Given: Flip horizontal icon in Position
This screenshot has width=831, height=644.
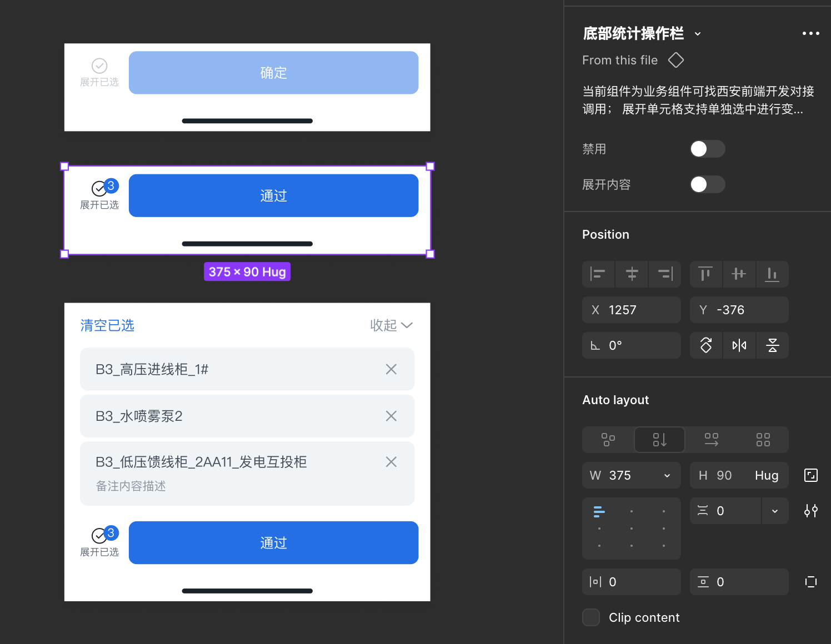Looking at the screenshot, I should click(x=739, y=345).
